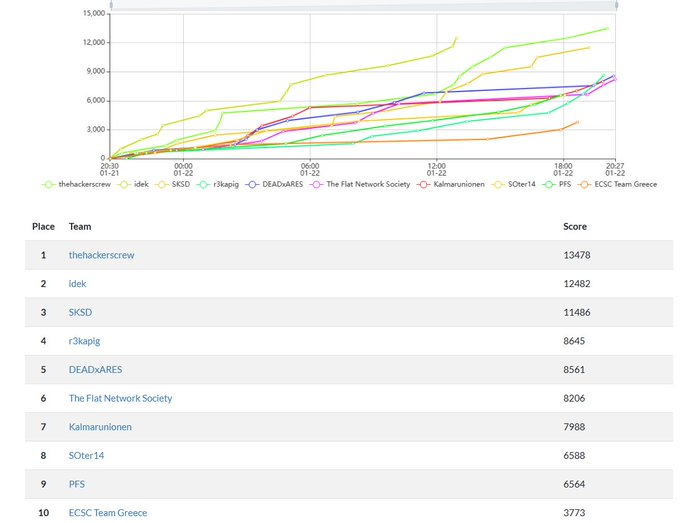
Task: Open idek team page from scoreboard table
Action: tap(77, 284)
